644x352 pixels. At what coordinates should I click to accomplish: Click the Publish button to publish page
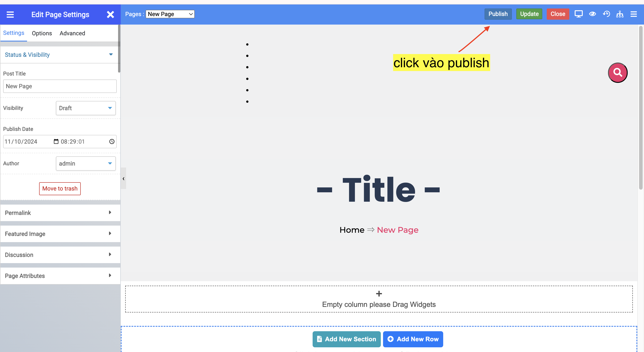coord(498,14)
